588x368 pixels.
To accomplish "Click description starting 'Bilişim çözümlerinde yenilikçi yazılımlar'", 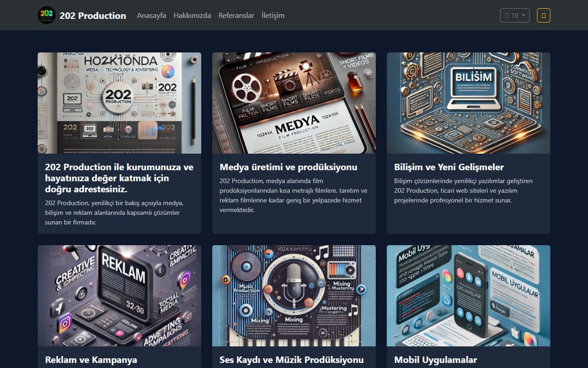I will point(464,190).
